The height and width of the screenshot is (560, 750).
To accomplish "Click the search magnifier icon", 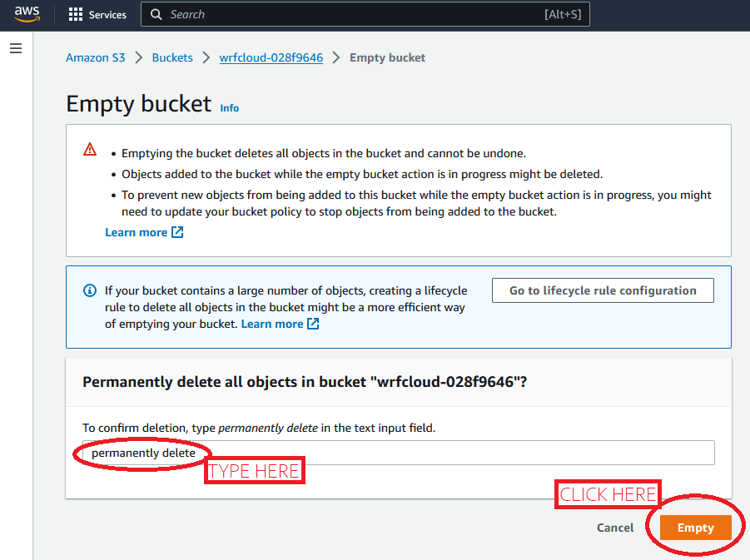I will (x=156, y=14).
